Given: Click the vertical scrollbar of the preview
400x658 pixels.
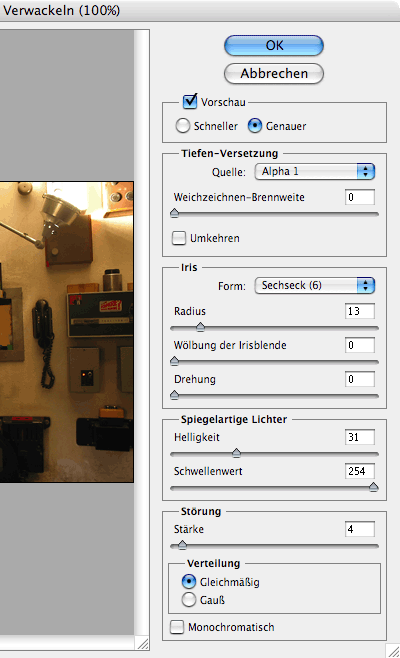Looking at the screenshot, I should (142, 332).
